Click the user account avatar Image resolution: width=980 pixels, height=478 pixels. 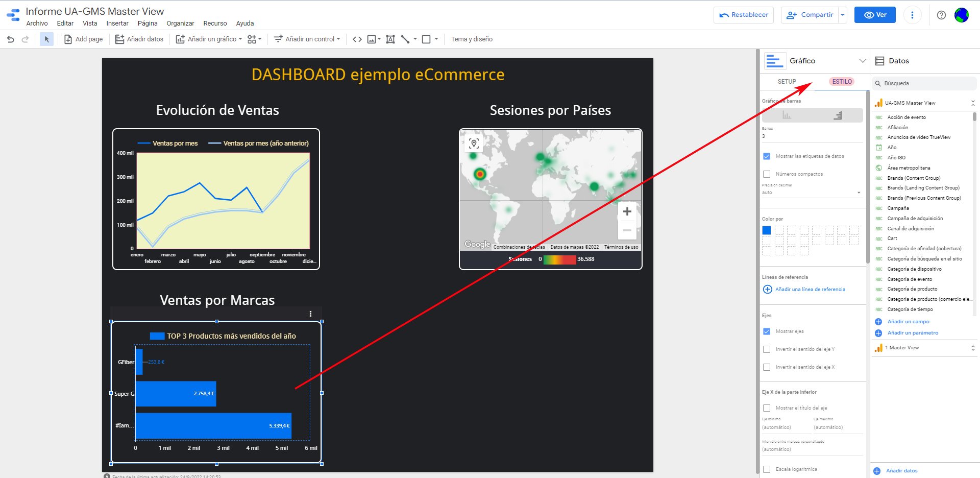point(962,15)
